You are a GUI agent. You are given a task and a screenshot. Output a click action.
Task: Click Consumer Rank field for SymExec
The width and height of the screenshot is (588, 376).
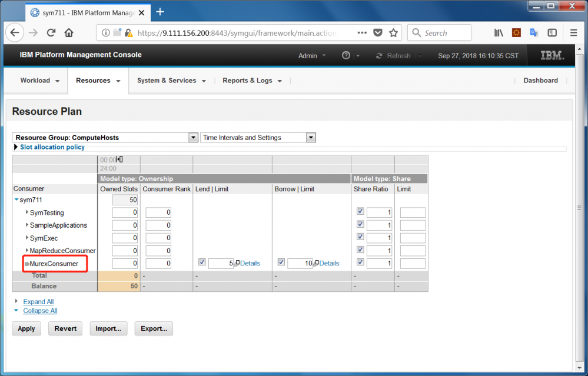(x=158, y=238)
